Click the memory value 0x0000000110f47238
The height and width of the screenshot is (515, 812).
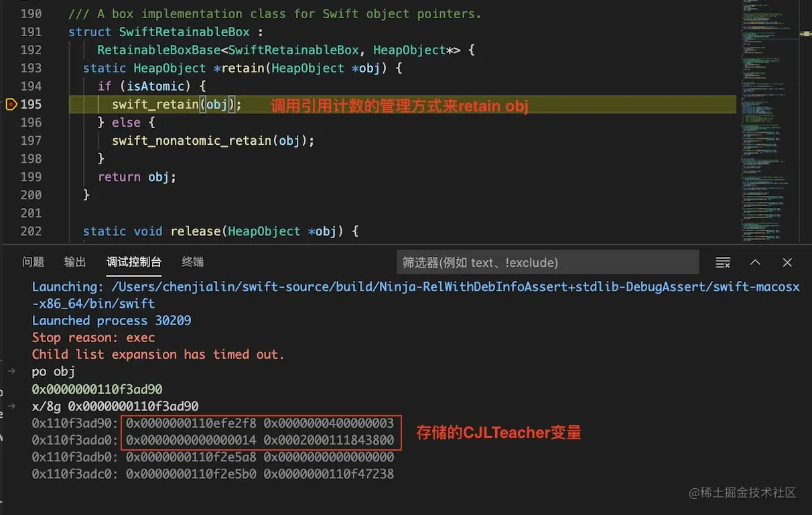pos(329,474)
